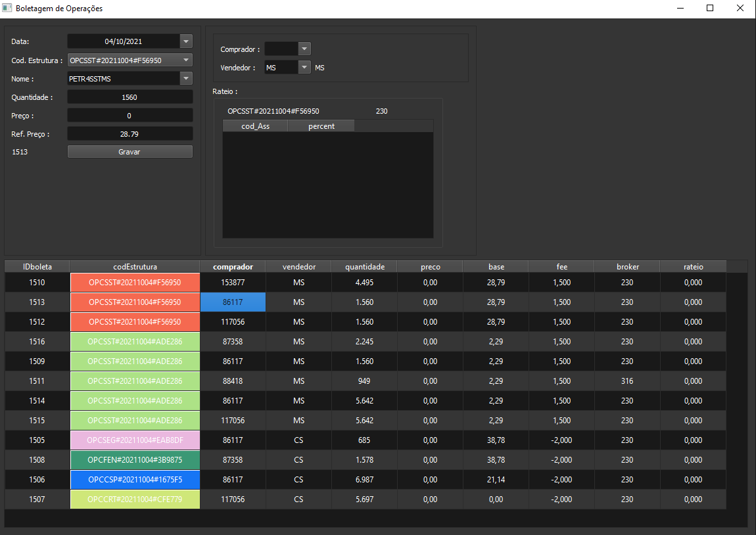Select the green ADE286 cell in row 1516
The image size is (756, 535).
click(135, 342)
